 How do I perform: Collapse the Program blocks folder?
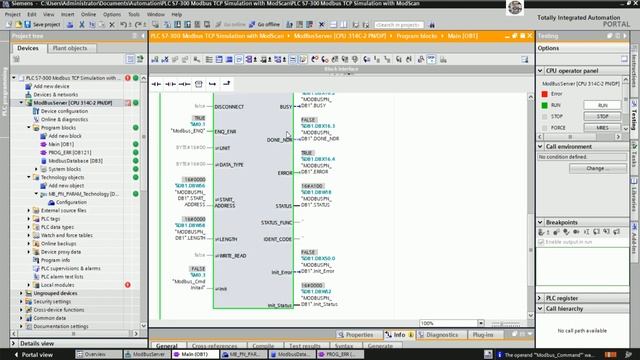coord(29,128)
